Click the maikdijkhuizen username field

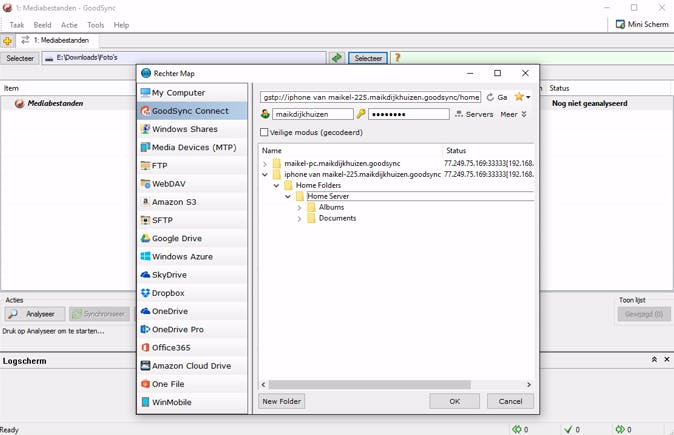312,114
